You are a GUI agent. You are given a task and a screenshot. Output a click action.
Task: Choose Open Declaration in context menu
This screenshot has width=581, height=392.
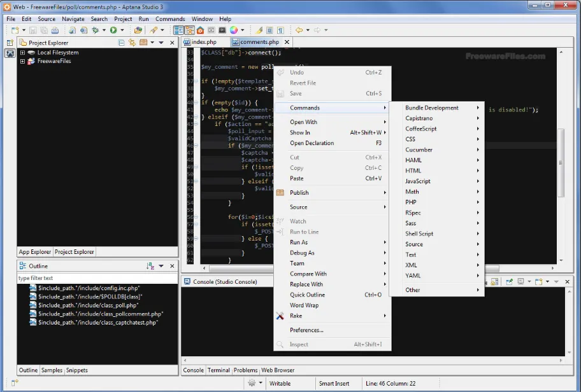click(333, 143)
